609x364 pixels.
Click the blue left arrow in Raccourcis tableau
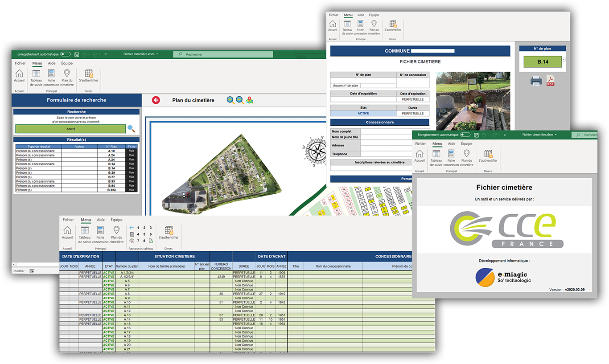click(x=132, y=228)
